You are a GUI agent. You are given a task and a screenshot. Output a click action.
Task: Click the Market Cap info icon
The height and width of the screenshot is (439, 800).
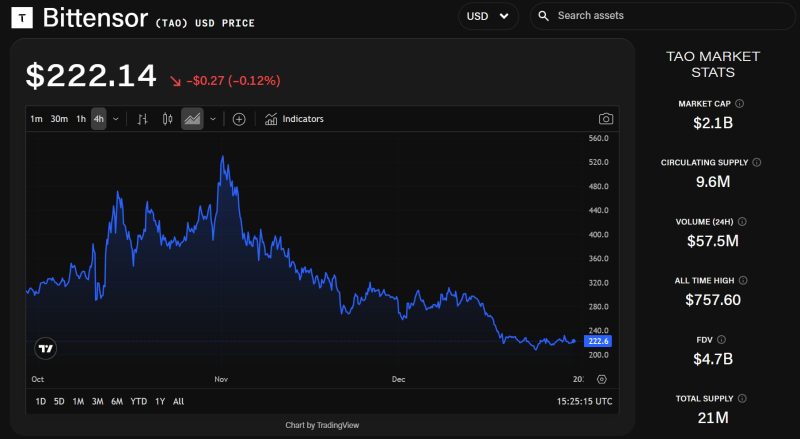click(739, 103)
